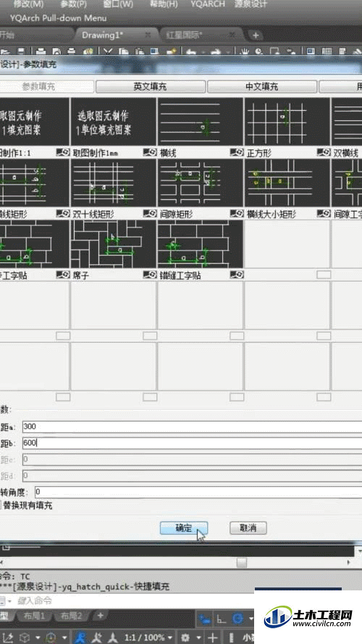Click the 英文填充 button
362x644 pixels.
click(x=150, y=87)
